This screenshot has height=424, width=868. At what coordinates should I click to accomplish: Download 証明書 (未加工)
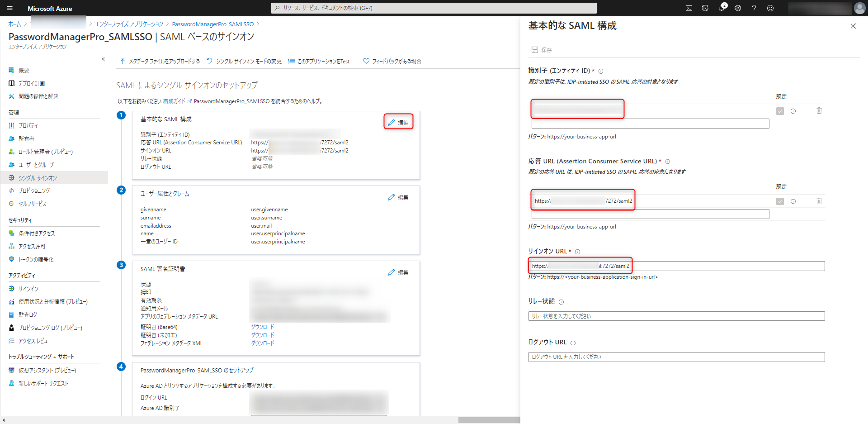(x=263, y=335)
